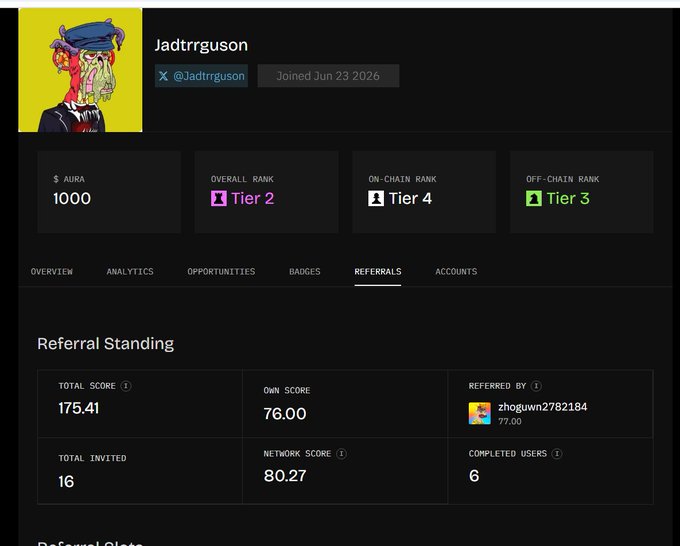Open the Badges tab

coord(305,271)
